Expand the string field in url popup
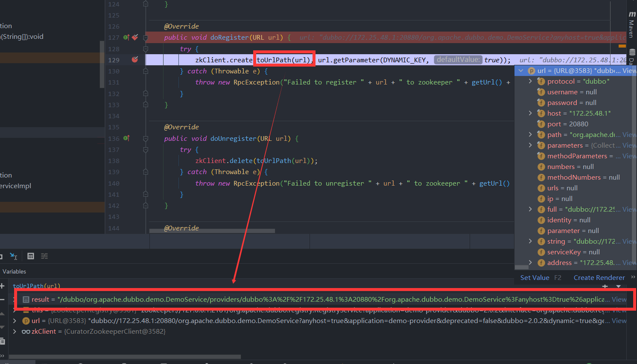Screen dimensions: 637x364 [530, 241]
